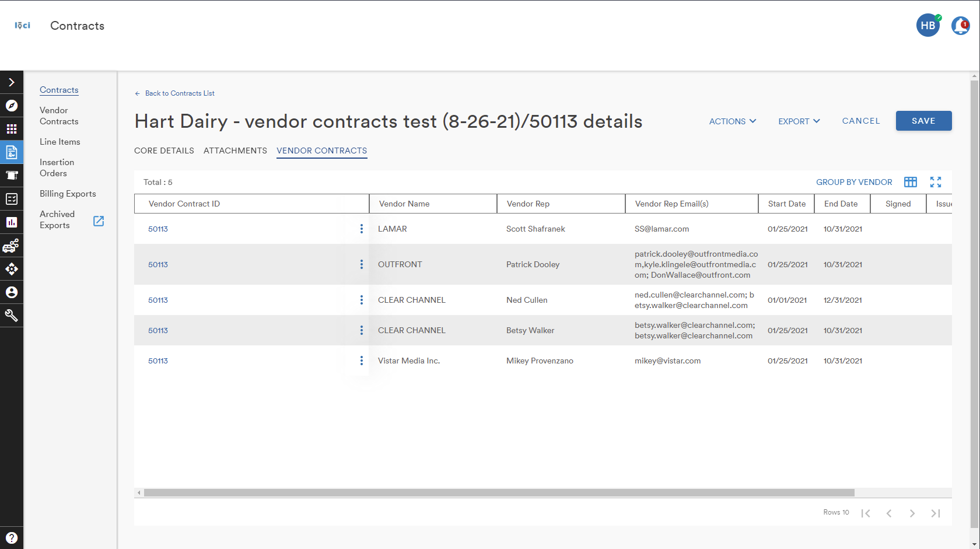Click GROUP BY VENDOR
The image size is (980, 549).
point(854,182)
